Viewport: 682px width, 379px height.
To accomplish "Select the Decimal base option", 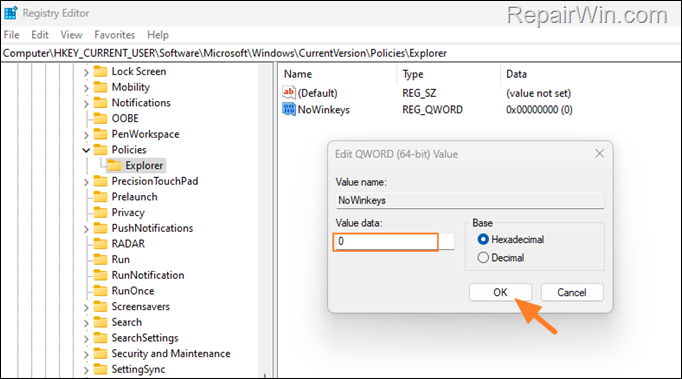I will pyautogui.click(x=483, y=258).
